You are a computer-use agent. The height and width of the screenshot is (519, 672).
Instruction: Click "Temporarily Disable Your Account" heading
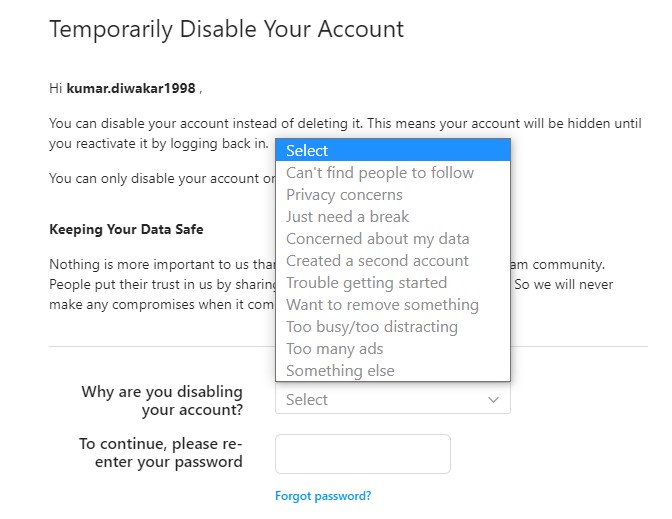(x=226, y=29)
